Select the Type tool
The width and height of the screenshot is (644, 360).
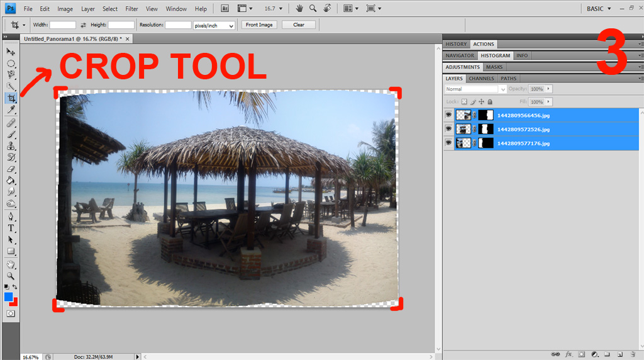click(x=11, y=228)
